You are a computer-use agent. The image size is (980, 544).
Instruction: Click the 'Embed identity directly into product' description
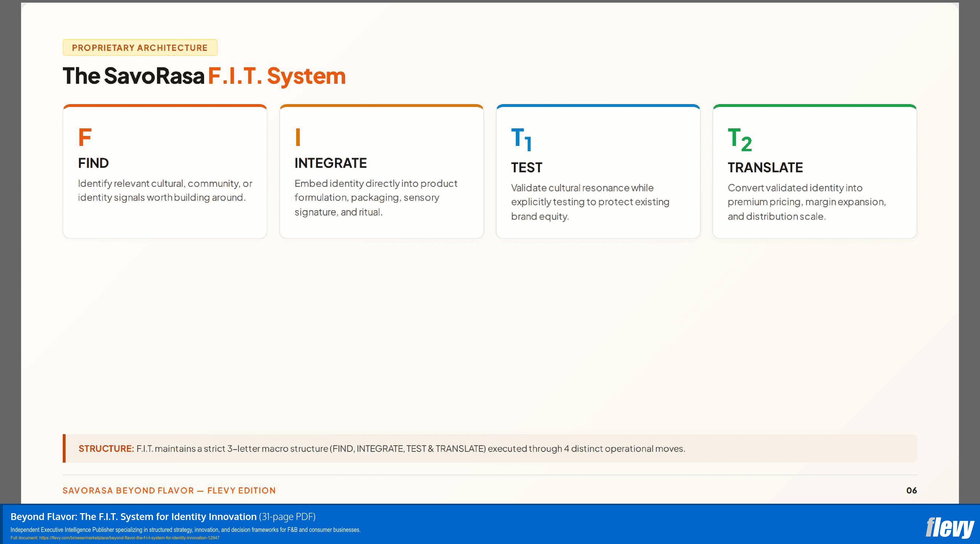tap(376, 198)
